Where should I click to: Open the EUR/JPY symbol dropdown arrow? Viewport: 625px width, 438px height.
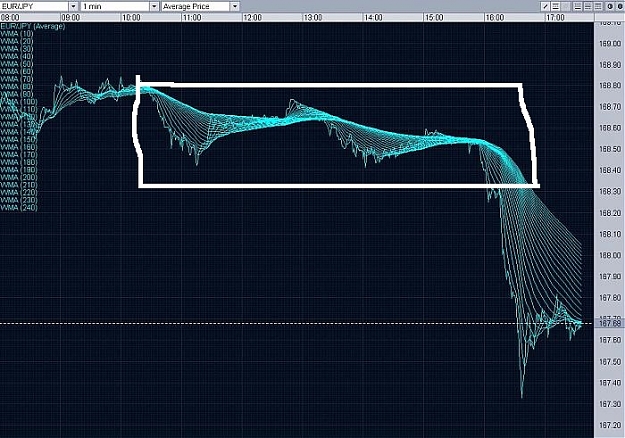click(x=73, y=6)
